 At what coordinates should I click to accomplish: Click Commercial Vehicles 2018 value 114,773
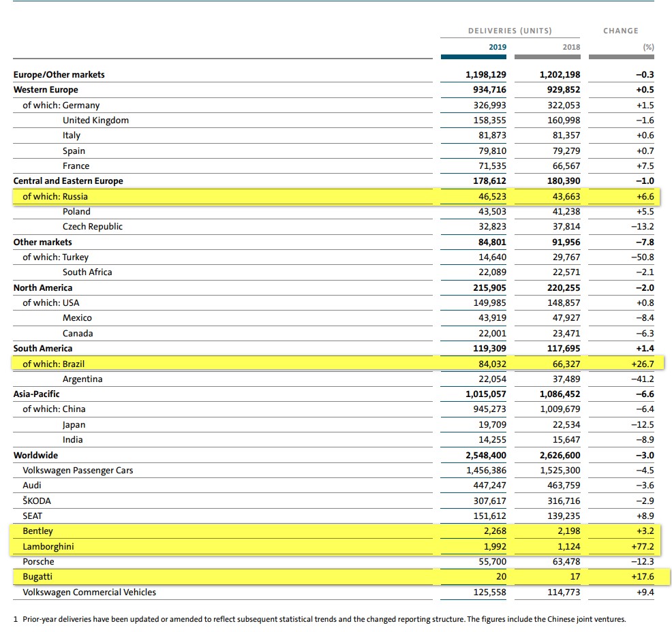click(564, 592)
